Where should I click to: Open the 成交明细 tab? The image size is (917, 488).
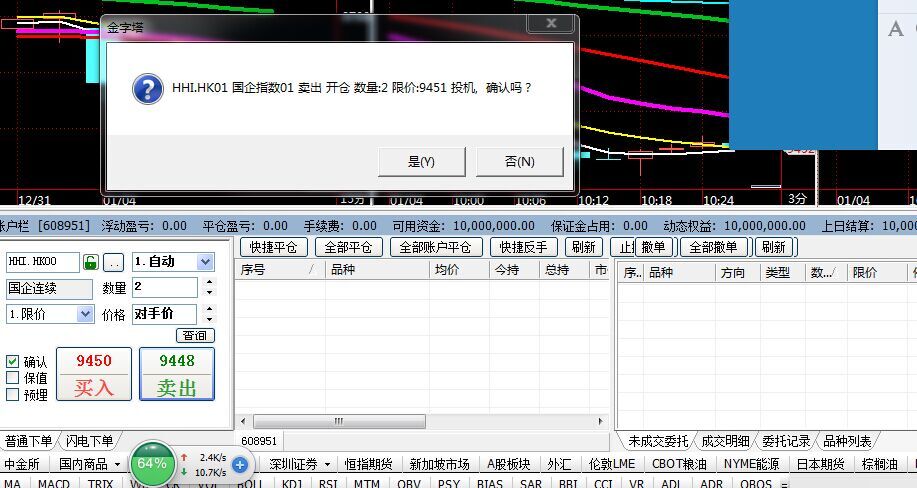[x=724, y=440]
